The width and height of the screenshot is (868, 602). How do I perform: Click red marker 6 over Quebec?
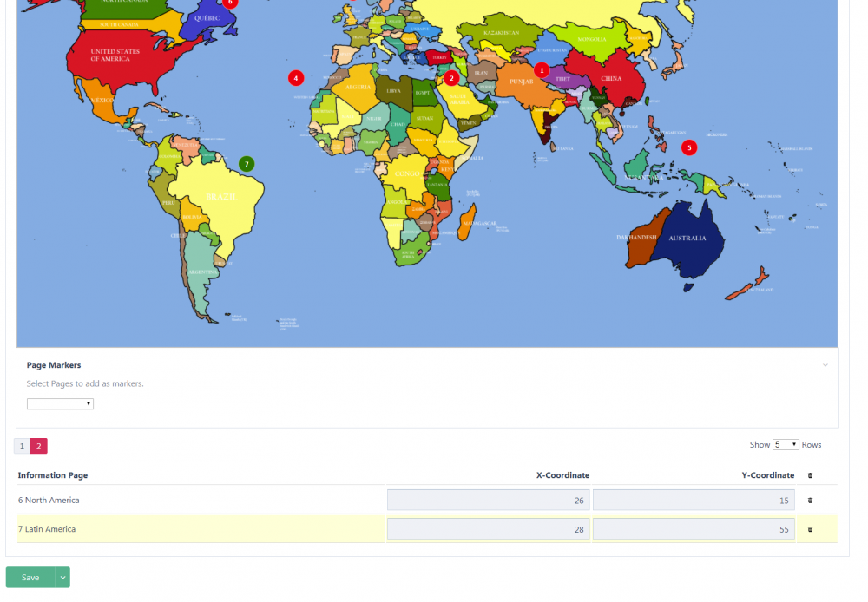coord(230,3)
